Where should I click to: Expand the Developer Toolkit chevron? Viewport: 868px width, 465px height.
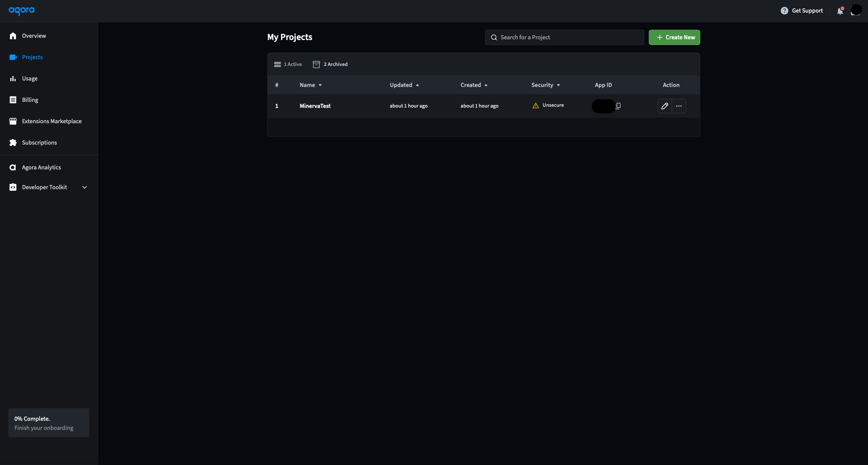click(85, 187)
